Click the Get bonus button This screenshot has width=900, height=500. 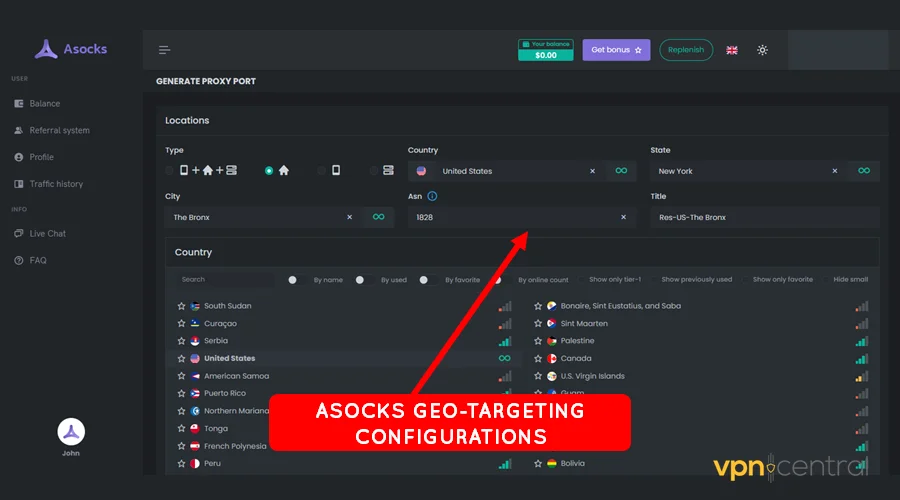point(616,50)
